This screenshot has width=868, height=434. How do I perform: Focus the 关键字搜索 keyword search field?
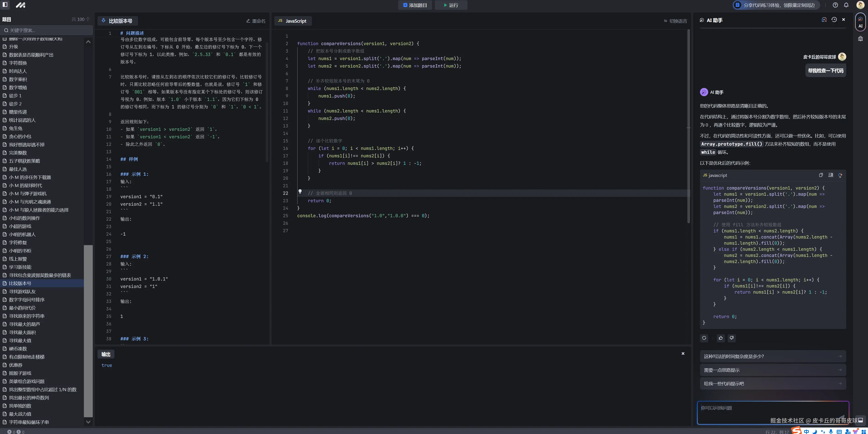point(47,30)
